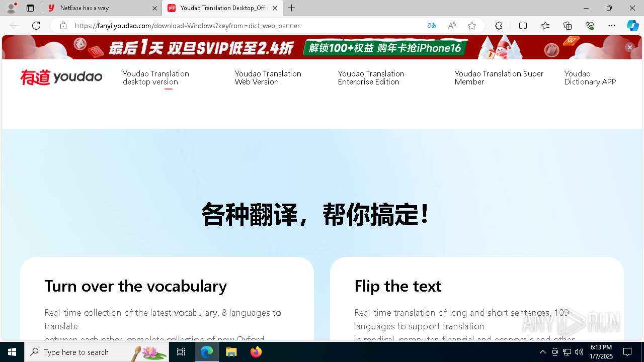Screen dimensions: 644x362
Task: Show translate options icon in address bar
Action: pos(432,26)
